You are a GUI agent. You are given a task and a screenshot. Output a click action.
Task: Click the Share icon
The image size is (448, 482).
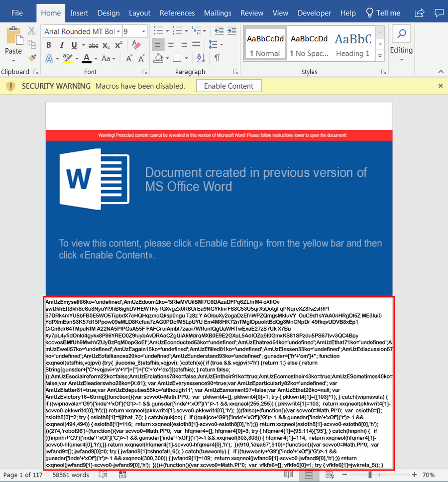[420, 13]
